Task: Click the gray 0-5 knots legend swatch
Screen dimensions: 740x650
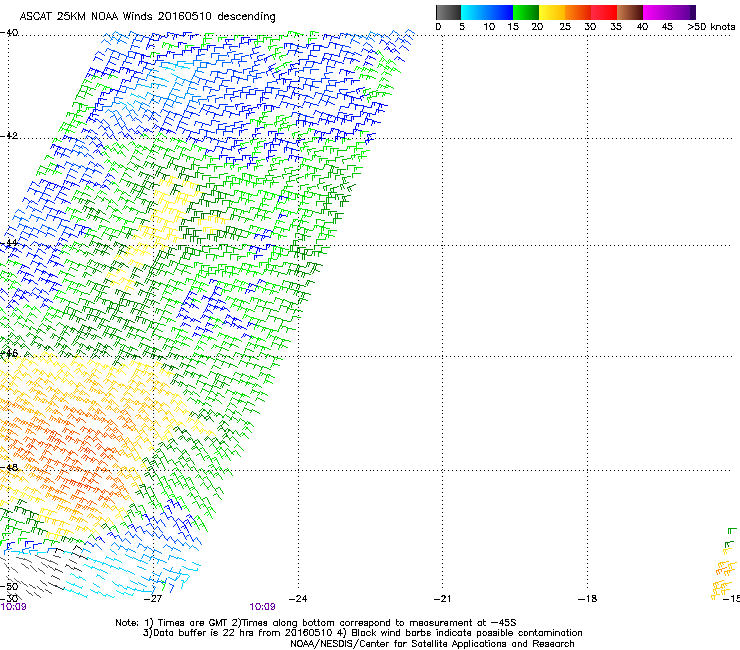Action: [448, 12]
